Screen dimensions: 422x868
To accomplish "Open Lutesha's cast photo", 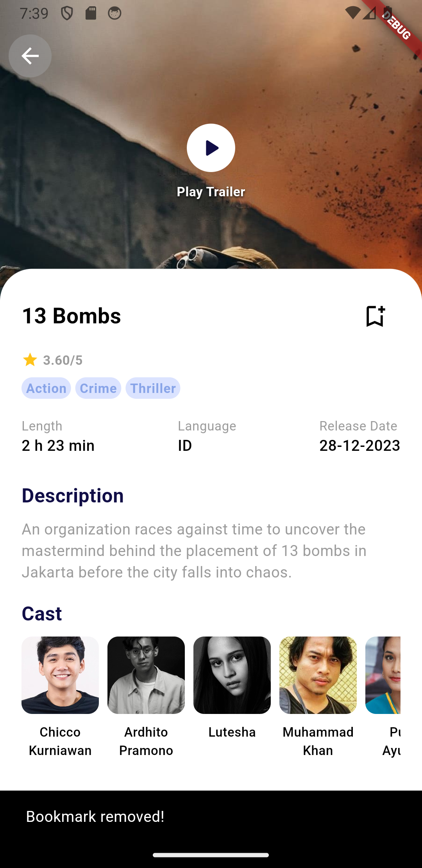I will (232, 675).
